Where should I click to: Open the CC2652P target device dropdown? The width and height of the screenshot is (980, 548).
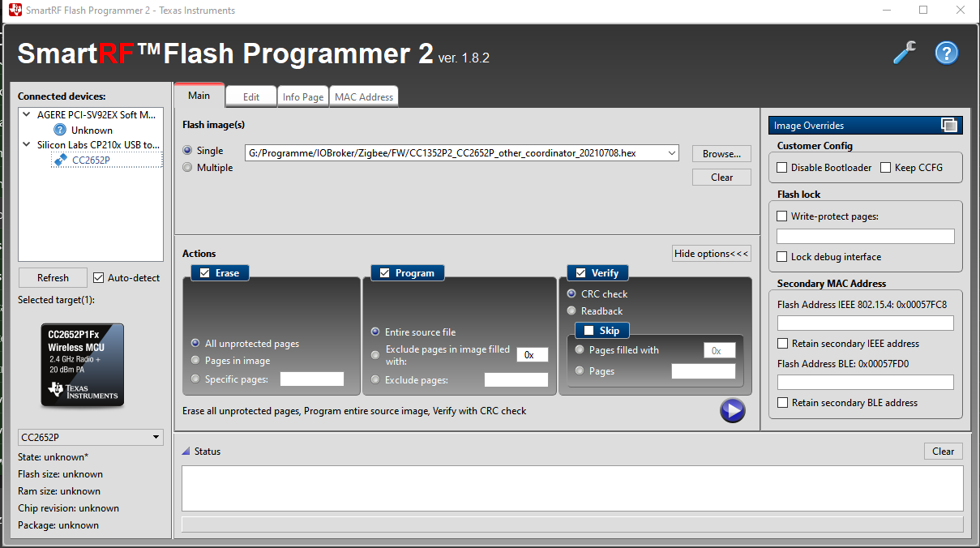156,438
